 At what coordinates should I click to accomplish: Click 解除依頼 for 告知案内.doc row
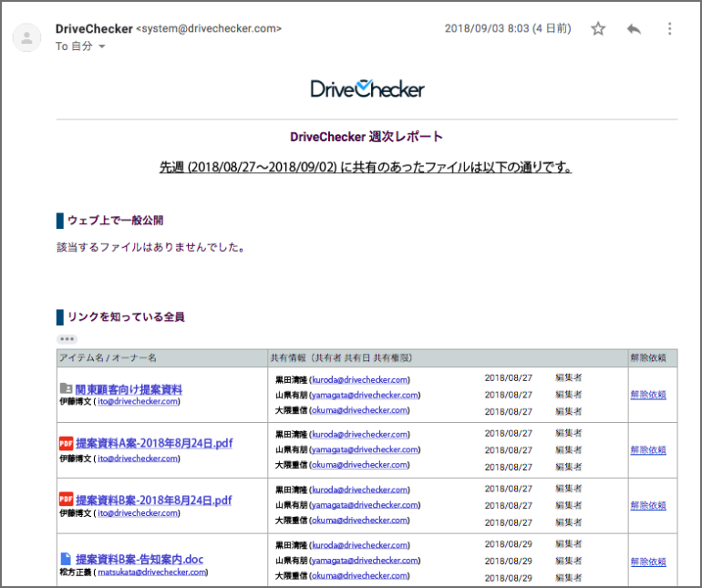[x=648, y=562]
